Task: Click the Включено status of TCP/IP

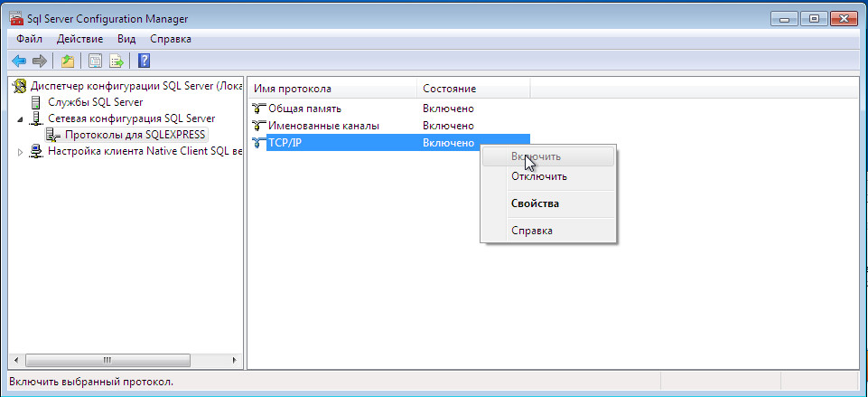Action: click(448, 143)
